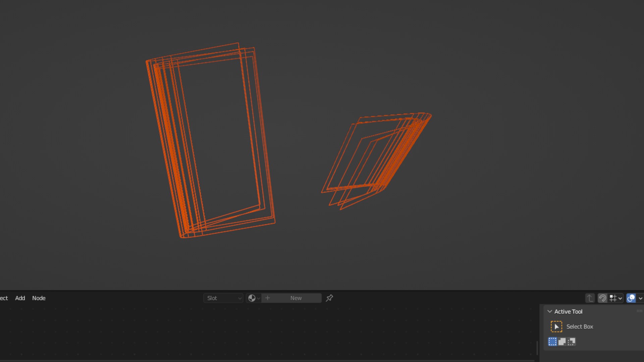
Task: Expand the overlay options dropdown arrow
Action: (x=640, y=298)
